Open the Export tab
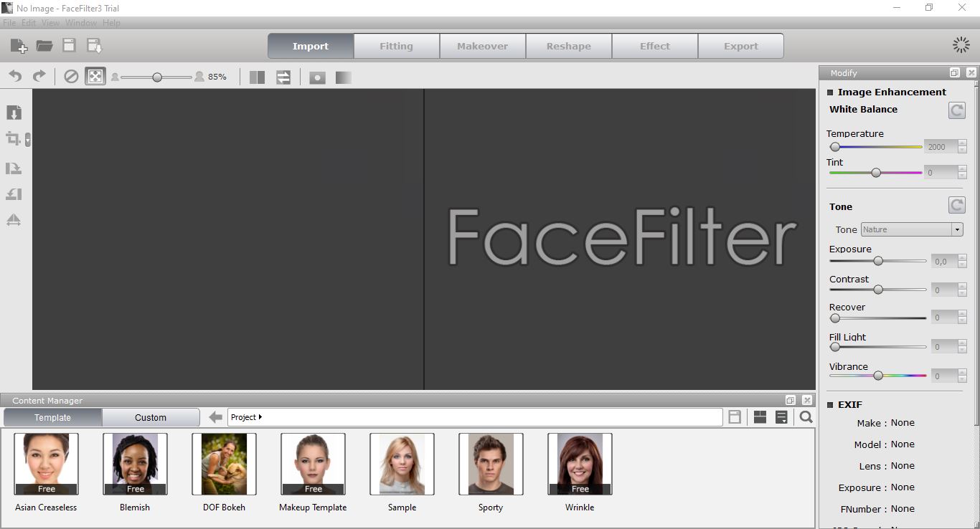This screenshot has height=529, width=980. coord(740,46)
